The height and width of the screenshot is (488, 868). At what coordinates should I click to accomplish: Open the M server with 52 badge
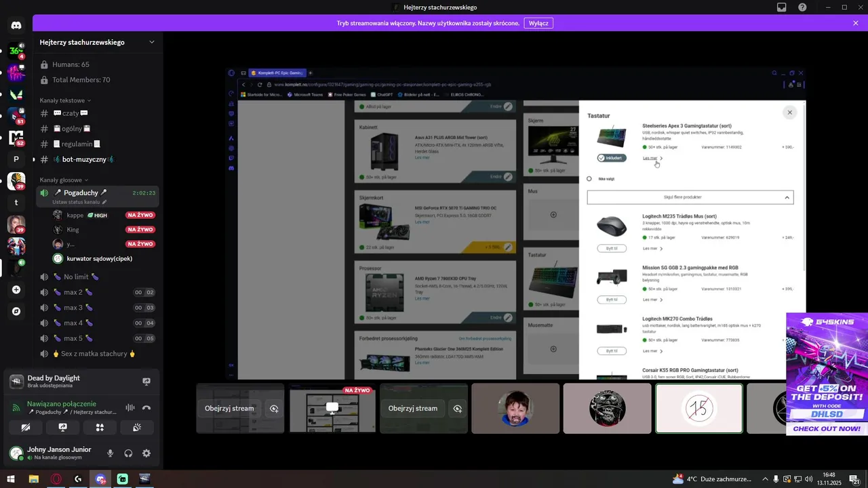pos(16,138)
